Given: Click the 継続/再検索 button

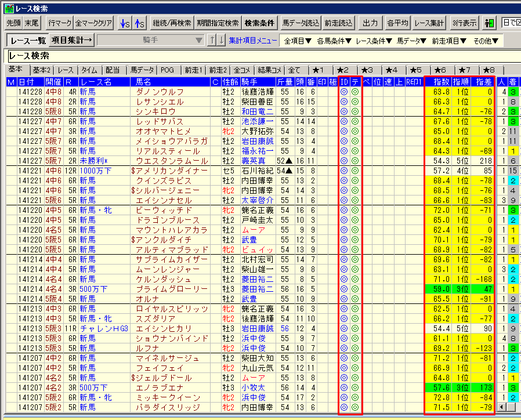Looking at the screenshot, I should (x=172, y=23).
